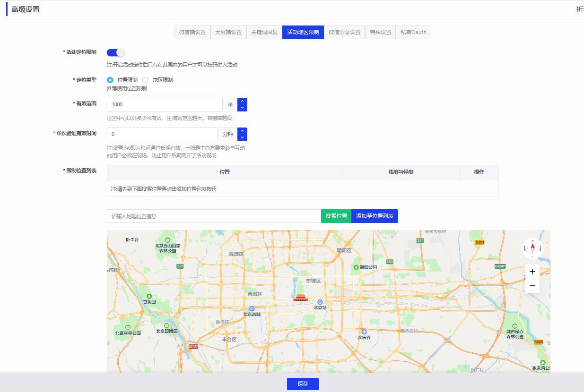The image size is (584, 392).
Task: Click the 推荐使用位置限制 hint text
Action: coord(127,88)
